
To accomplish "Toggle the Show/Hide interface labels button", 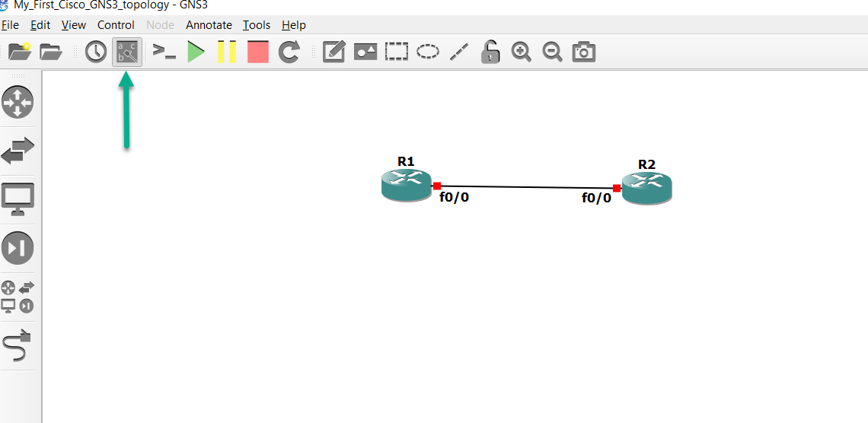I will pyautogui.click(x=127, y=52).
